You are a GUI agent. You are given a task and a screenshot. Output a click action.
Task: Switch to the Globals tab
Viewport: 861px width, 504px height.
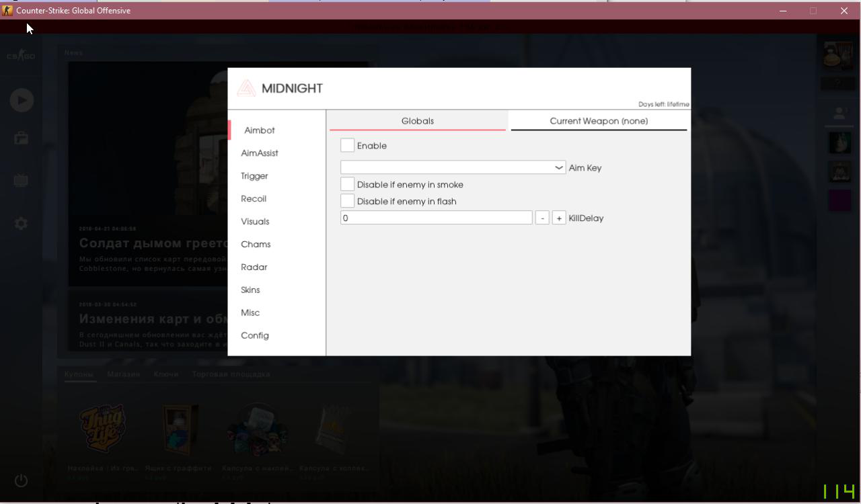click(418, 121)
